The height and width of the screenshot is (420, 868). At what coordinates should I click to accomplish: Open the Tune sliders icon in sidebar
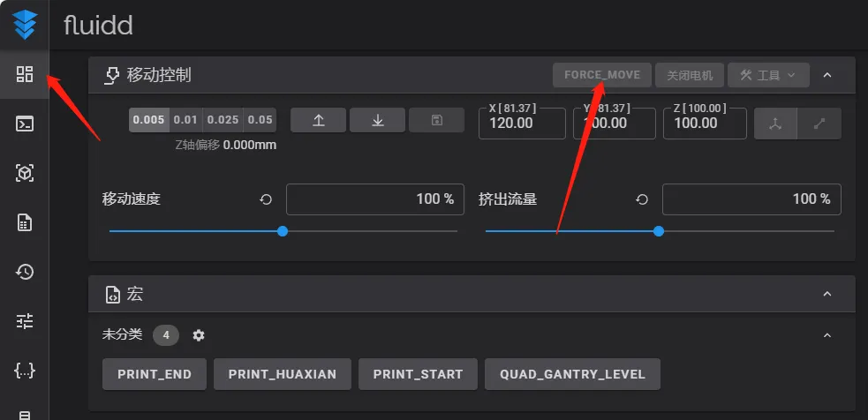point(25,321)
